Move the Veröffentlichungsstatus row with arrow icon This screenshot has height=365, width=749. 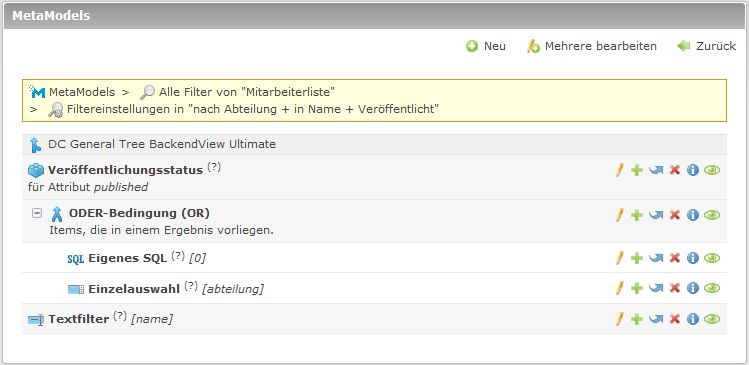pos(656,170)
